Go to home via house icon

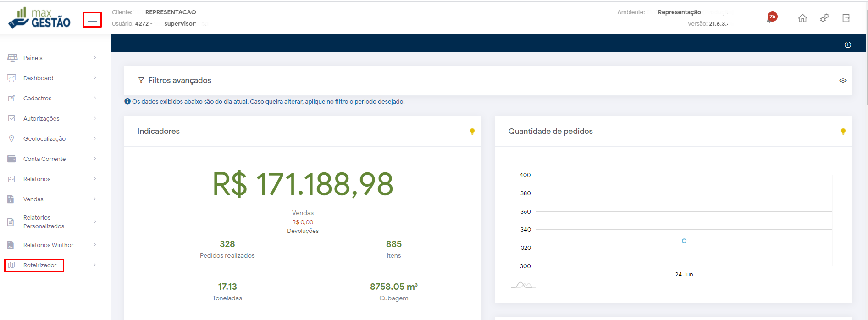(x=802, y=18)
